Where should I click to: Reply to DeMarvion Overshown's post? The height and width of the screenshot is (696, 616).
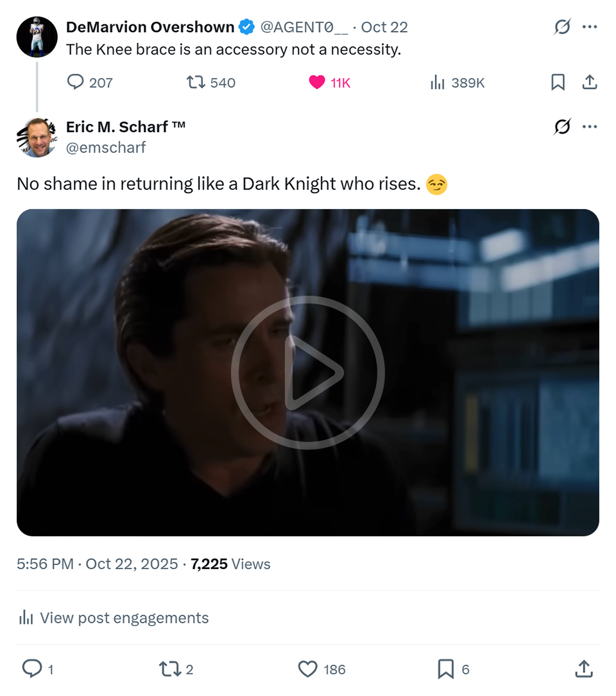point(76,83)
